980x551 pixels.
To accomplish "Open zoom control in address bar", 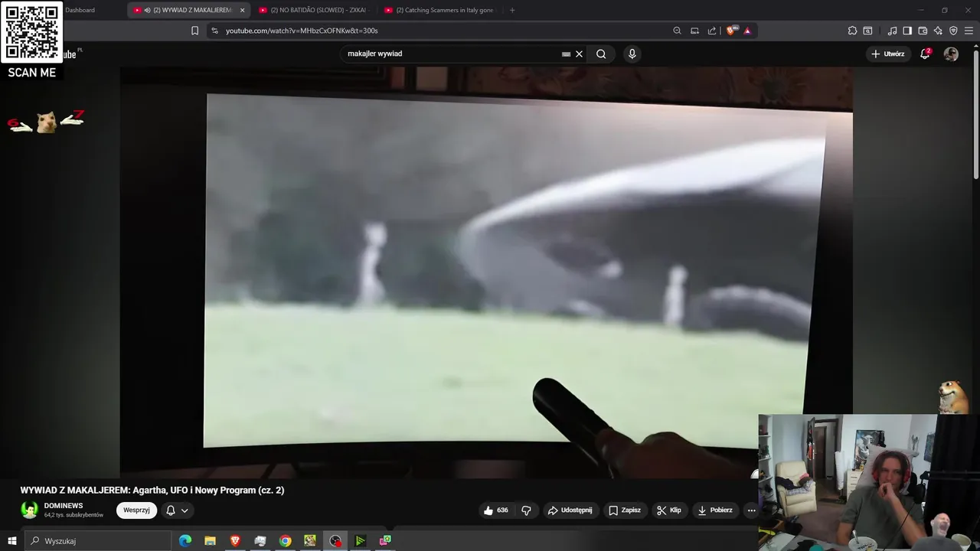I will (677, 31).
